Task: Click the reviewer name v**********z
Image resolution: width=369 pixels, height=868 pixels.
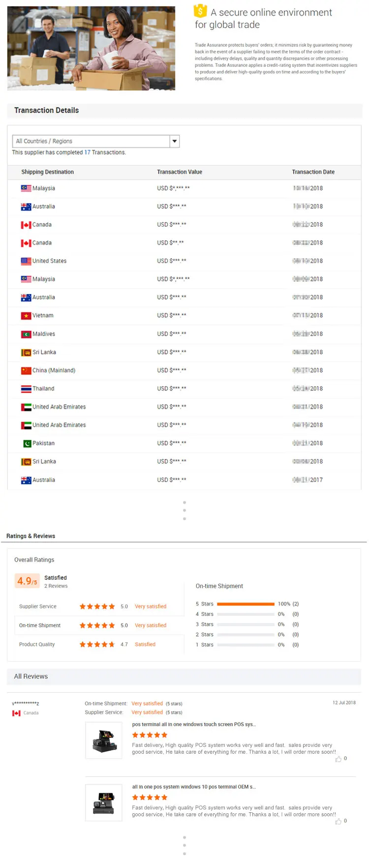Action: (26, 703)
